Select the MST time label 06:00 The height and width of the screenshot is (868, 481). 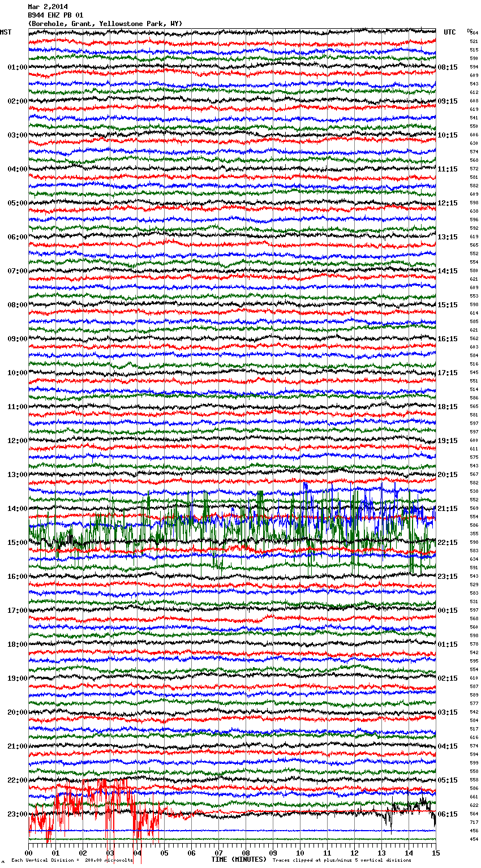(x=18, y=237)
